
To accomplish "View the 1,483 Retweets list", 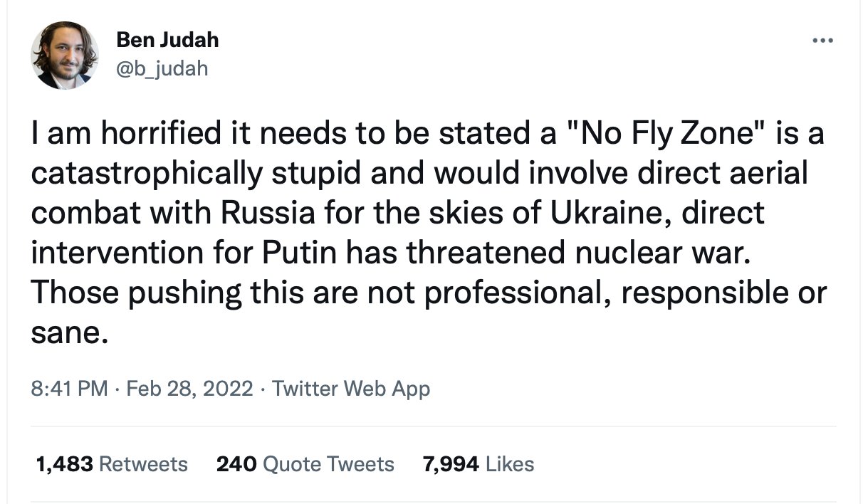I will 112,464.
